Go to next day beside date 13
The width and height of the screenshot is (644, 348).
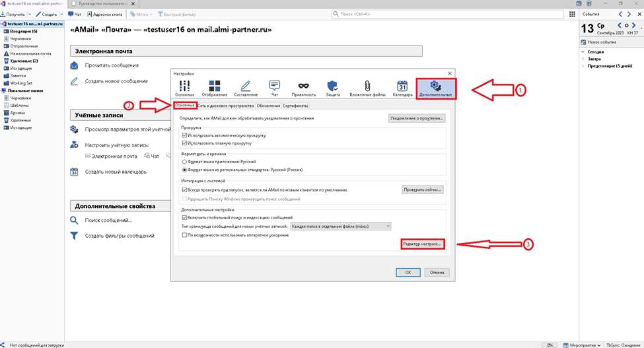[x=633, y=26]
